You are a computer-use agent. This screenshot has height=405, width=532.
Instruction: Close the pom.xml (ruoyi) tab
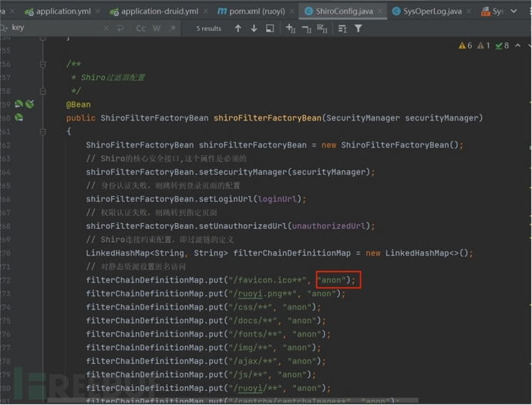[291, 12]
